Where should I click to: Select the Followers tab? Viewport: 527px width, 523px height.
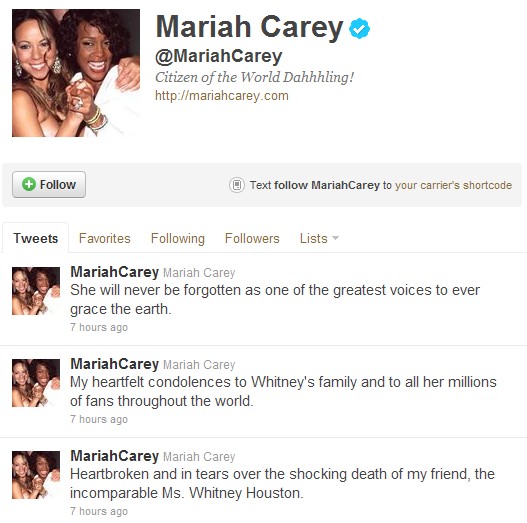tap(252, 238)
